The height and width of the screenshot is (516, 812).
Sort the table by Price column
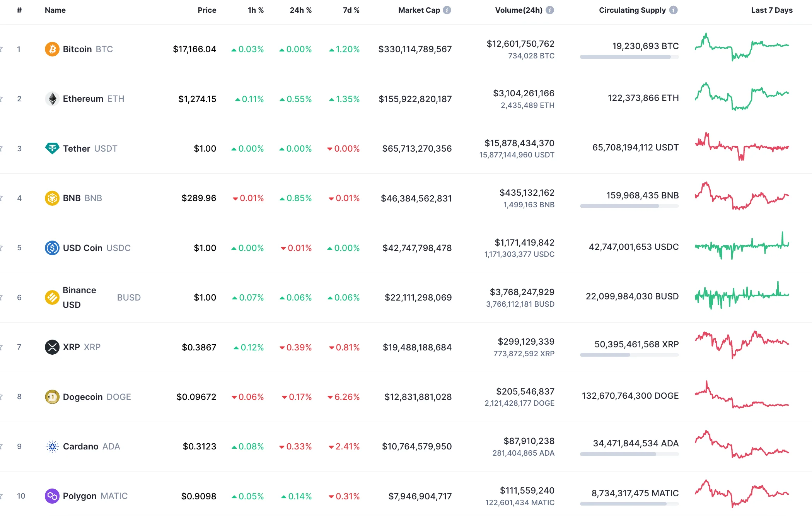tap(207, 10)
